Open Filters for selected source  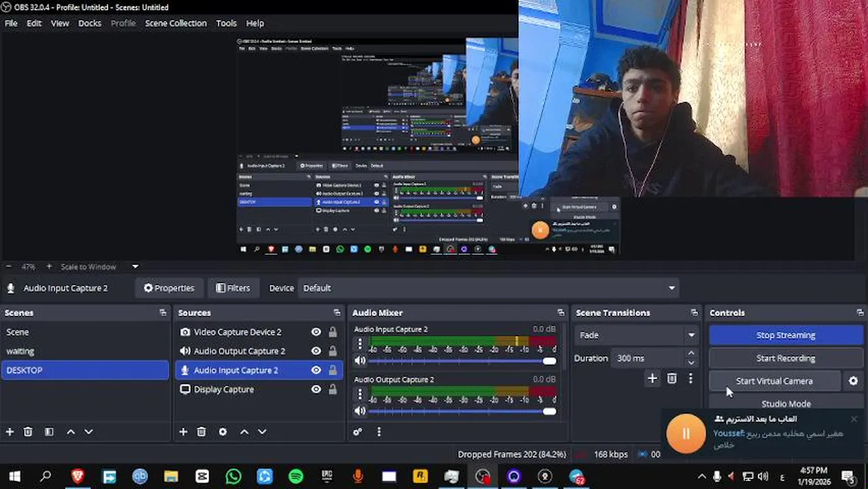[233, 288]
